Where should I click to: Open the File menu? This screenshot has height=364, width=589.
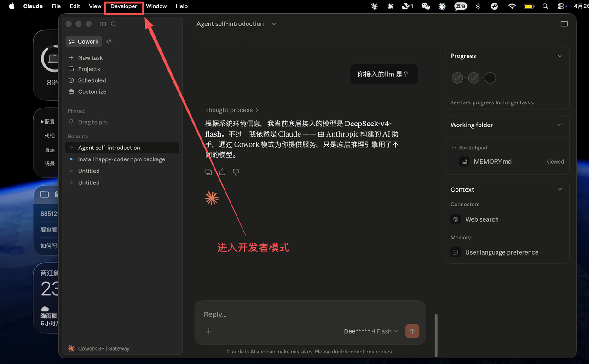56,6
